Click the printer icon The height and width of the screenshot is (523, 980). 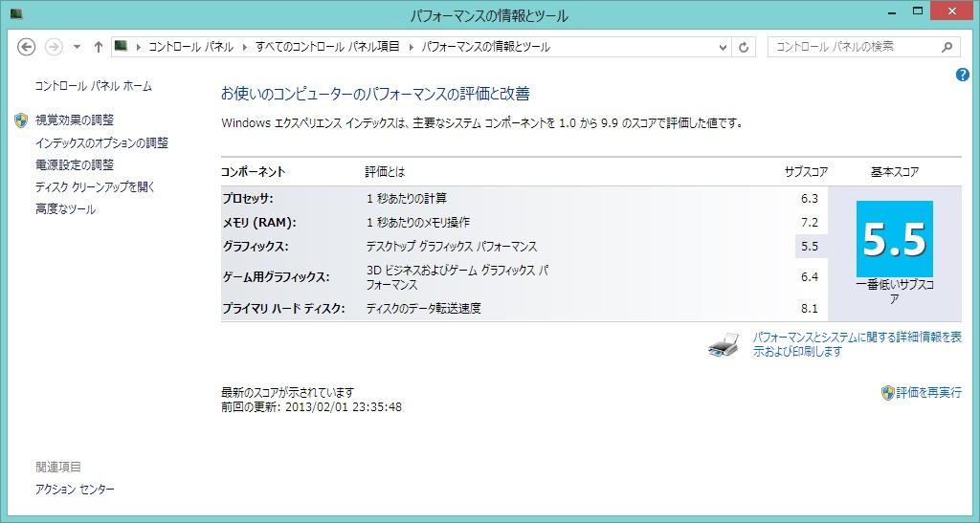pos(724,344)
